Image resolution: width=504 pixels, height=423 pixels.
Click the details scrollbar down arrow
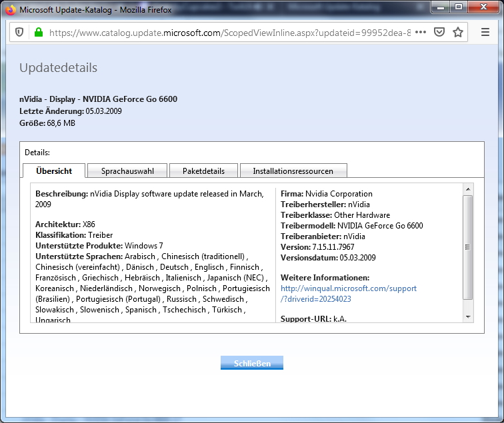pos(468,317)
